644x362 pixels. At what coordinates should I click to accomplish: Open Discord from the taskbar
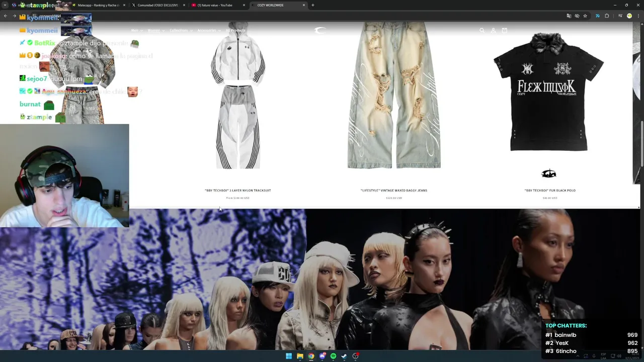pos(322,356)
